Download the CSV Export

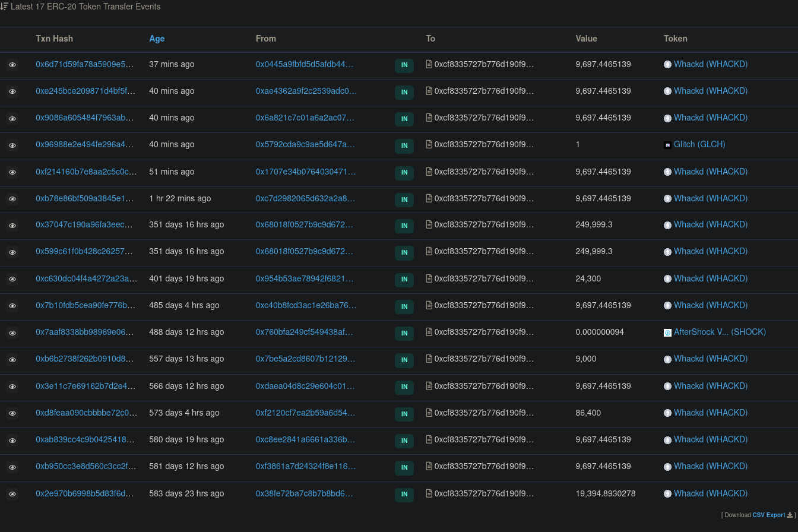click(x=768, y=515)
